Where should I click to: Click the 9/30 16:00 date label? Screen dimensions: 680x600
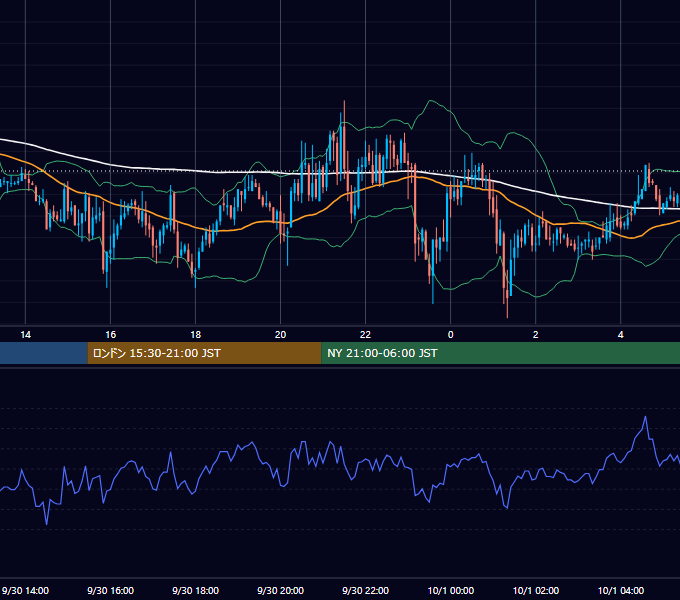pyautogui.click(x=111, y=590)
